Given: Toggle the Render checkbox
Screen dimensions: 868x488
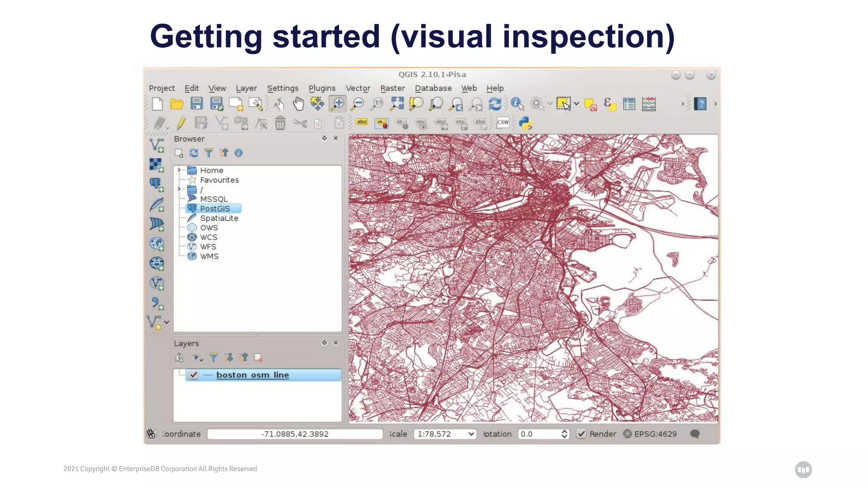Looking at the screenshot, I should (x=581, y=434).
